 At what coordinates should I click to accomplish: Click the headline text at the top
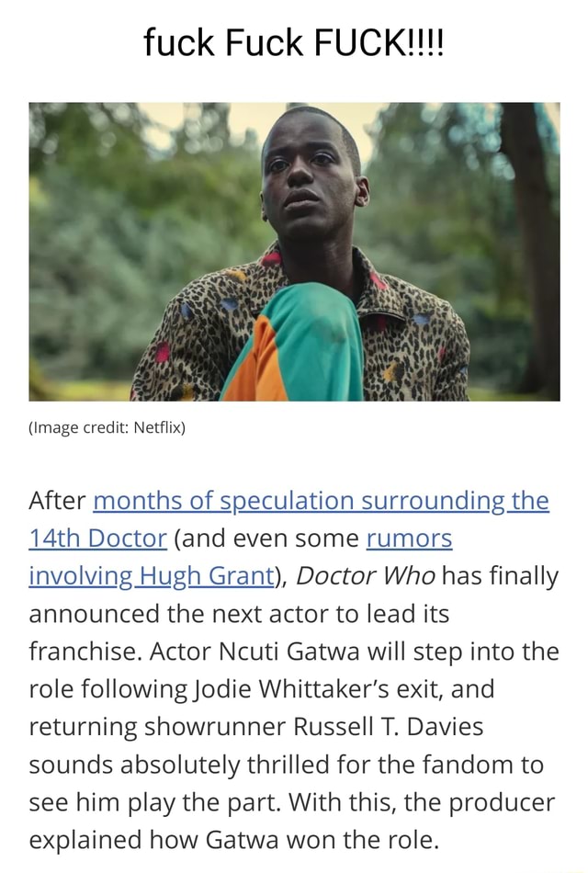[293, 42]
